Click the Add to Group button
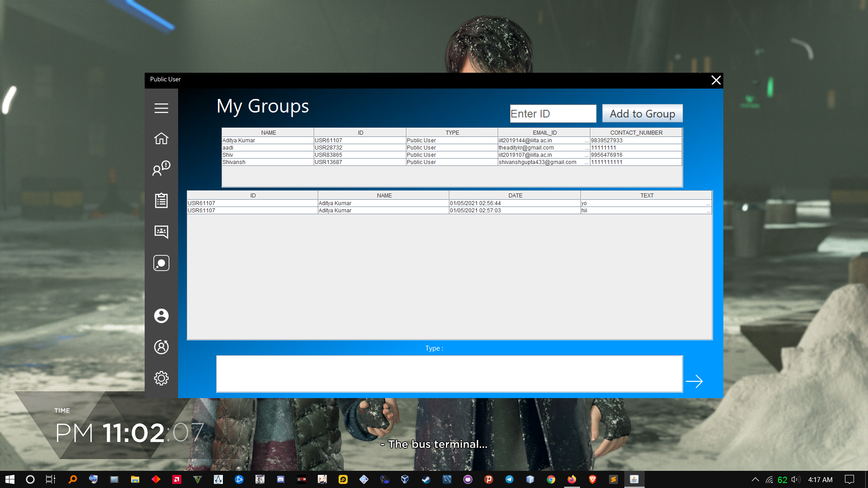The height and width of the screenshot is (488, 868). click(x=642, y=114)
